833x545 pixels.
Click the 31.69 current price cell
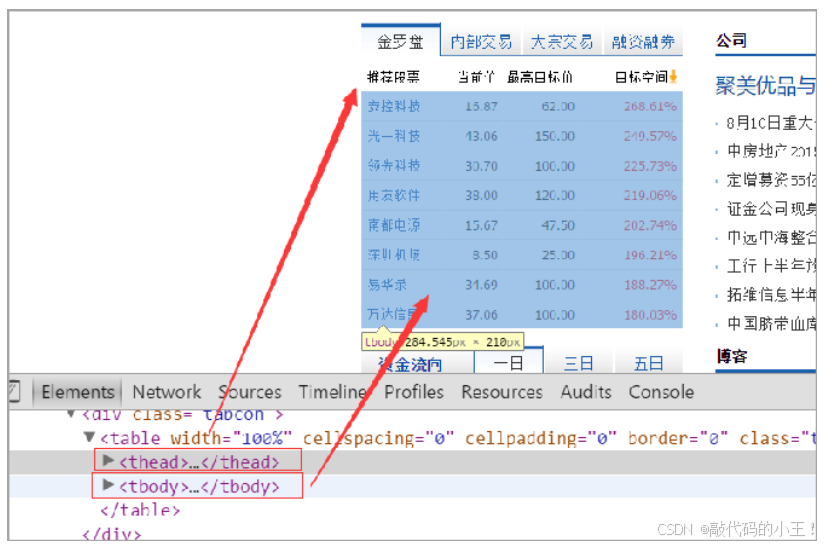(481, 285)
